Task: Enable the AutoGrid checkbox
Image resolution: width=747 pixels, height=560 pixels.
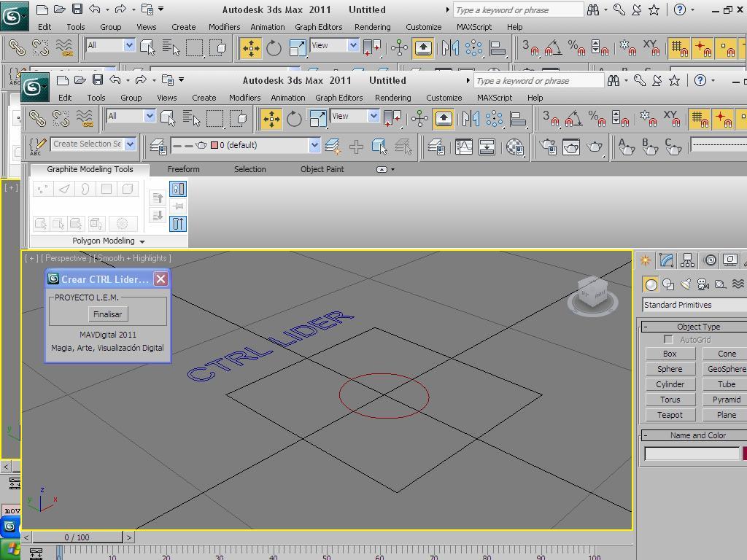Action: (x=668, y=340)
